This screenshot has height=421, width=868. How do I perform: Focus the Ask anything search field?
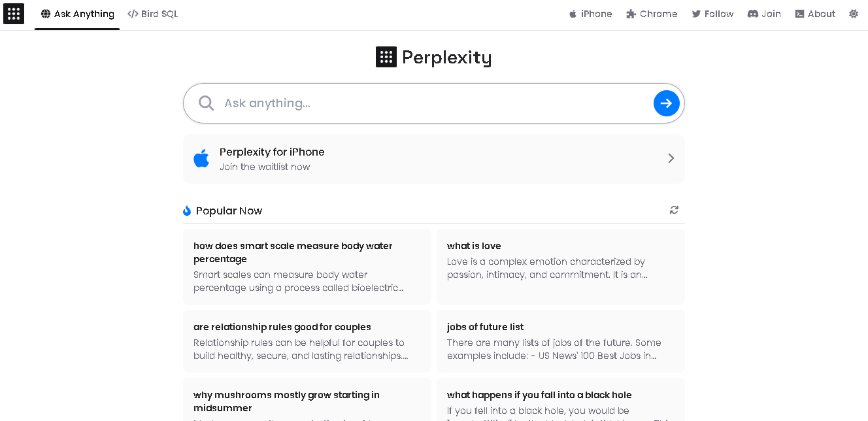click(x=434, y=103)
